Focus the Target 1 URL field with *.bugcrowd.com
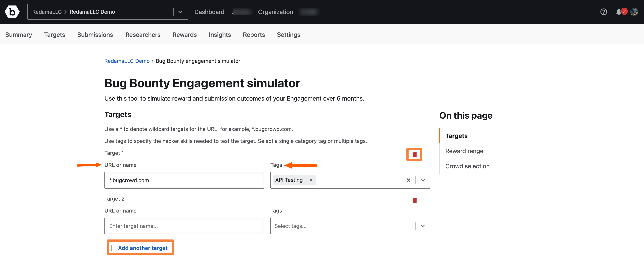Viewport: 644px width, 263px height. (x=184, y=180)
